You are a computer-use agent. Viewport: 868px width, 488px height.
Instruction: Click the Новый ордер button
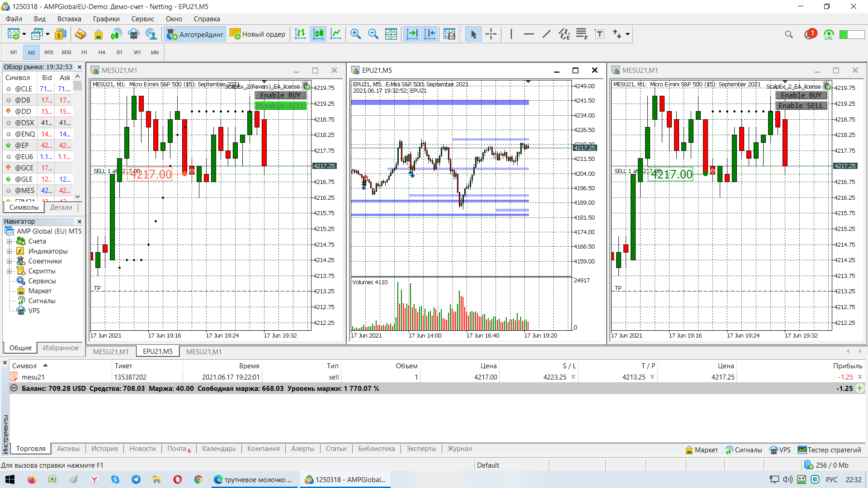tap(258, 34)
